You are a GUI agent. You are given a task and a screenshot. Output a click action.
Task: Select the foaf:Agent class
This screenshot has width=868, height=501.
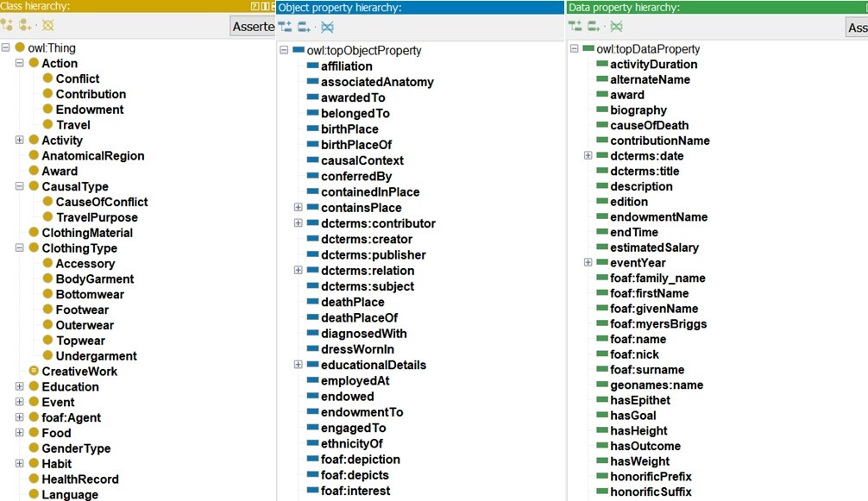pos(71,417)
